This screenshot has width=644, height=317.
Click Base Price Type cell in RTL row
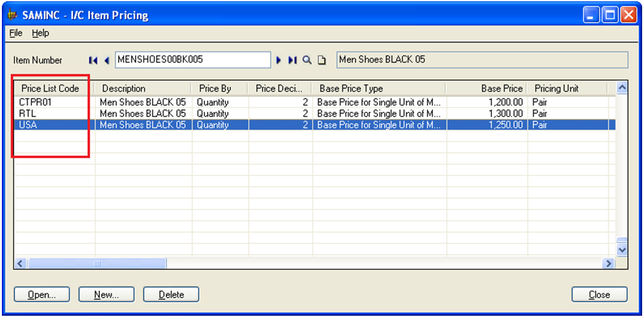click(380, 114)
